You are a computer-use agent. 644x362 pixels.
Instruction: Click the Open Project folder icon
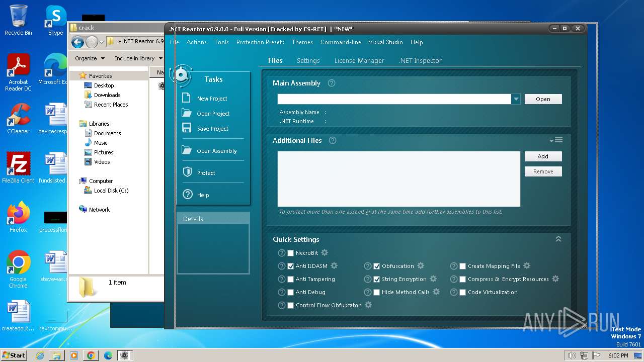coord(187,113)
